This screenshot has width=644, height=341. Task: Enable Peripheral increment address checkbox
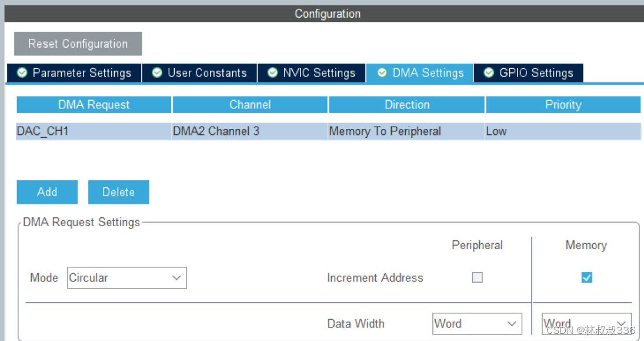click(477, 277)
